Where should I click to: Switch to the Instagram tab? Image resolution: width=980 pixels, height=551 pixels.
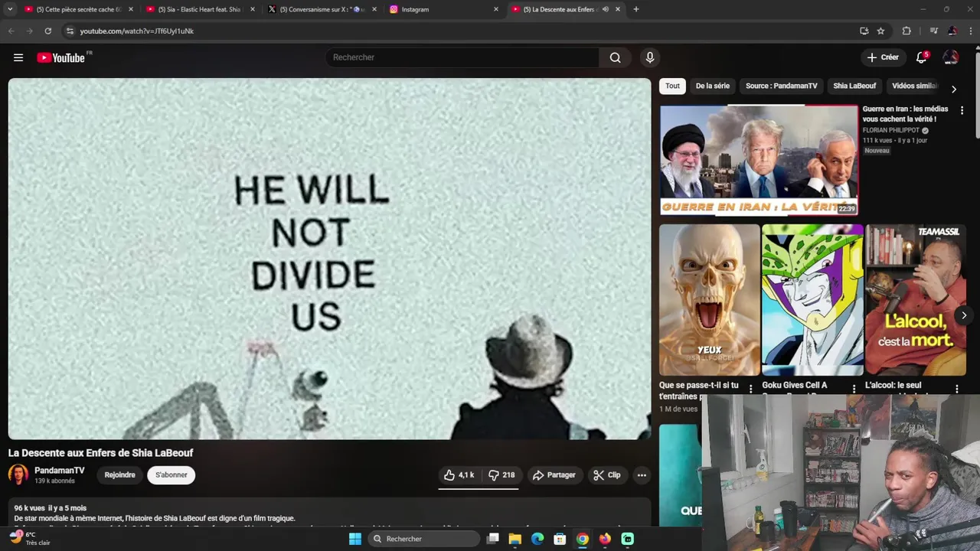[x=444, y=9]
